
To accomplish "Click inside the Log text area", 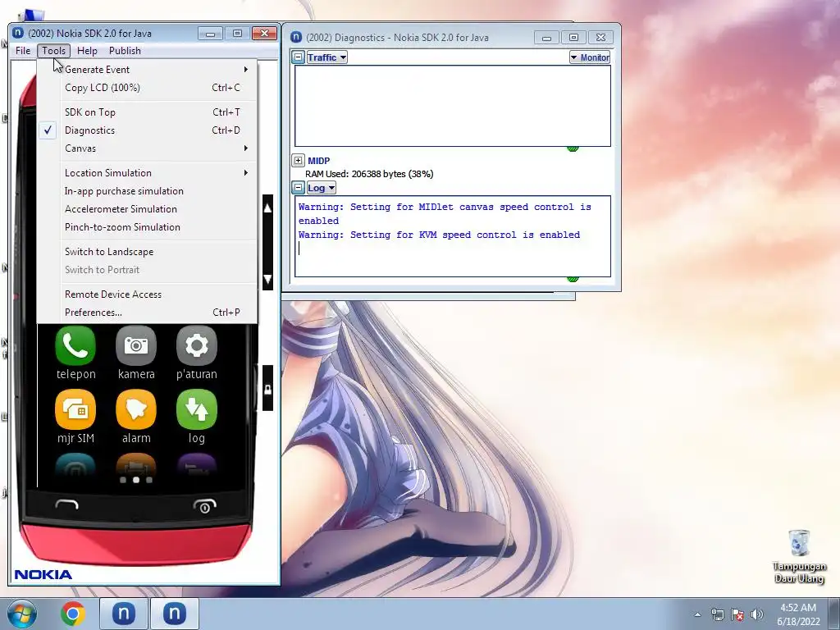I will point(453,236).
